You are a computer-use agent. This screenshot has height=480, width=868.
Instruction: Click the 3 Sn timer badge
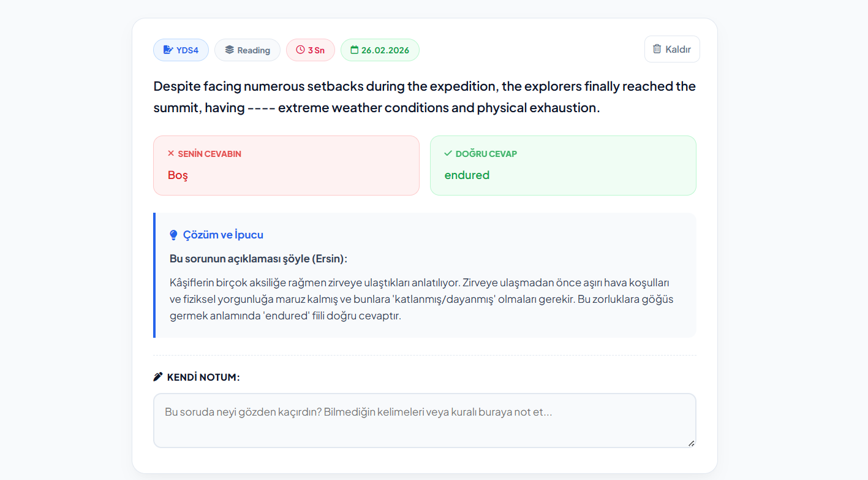pos(310,50)
